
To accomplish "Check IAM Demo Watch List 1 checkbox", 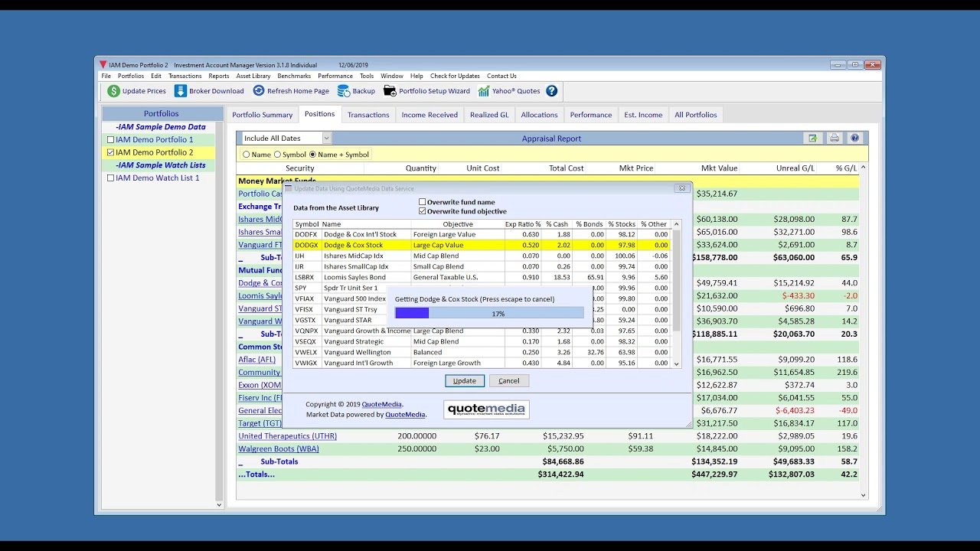I will click(111, 178).
